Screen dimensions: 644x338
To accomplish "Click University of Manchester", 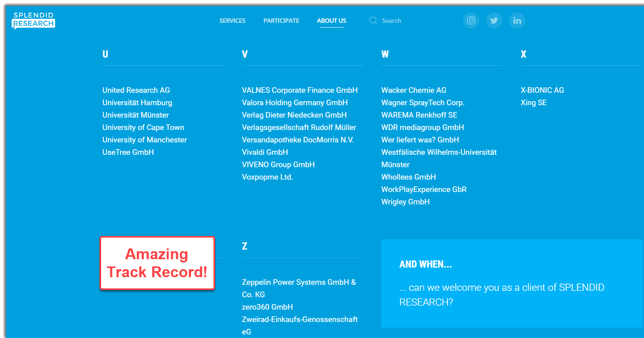I will [x=144, y=140].
